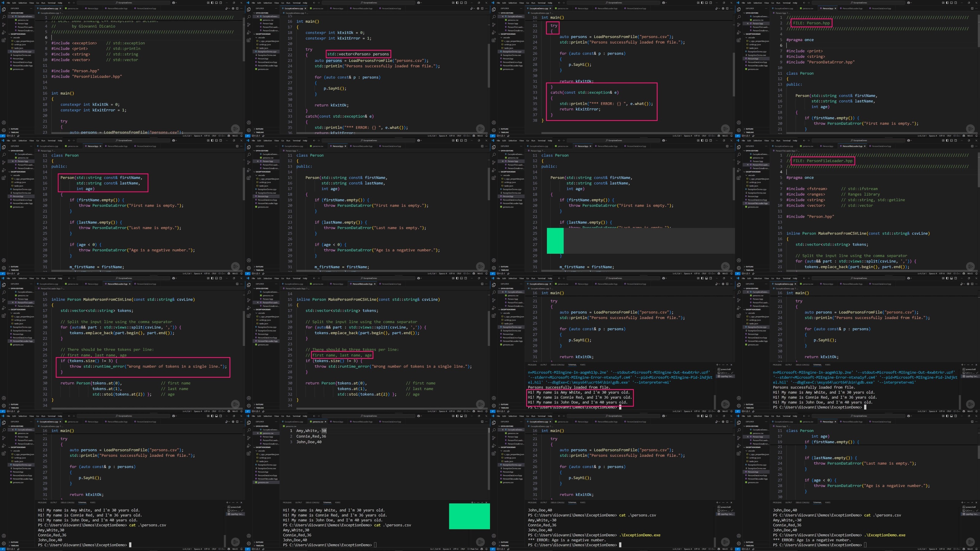This screenshot has height=551, width=980.
Task: Click errors and warnings count in #include <exception> window
Action: coord(11,136)
